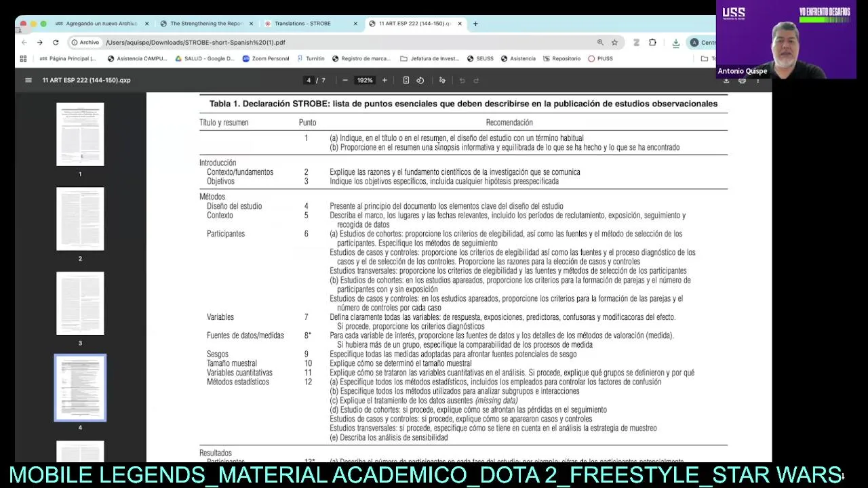Click the 'Sesgos' row label

[x=217, y=354]
